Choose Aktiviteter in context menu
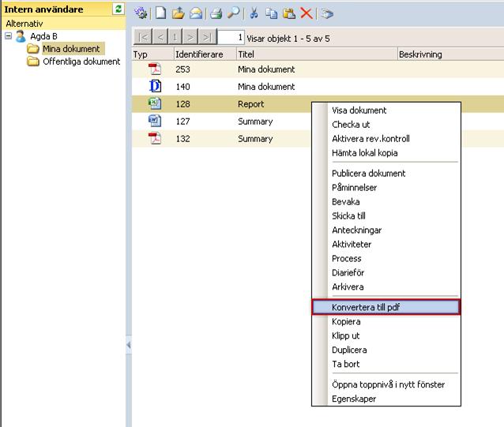Image resolution: width=504 pixels, height=427 pixels. [x=386, y=245]
